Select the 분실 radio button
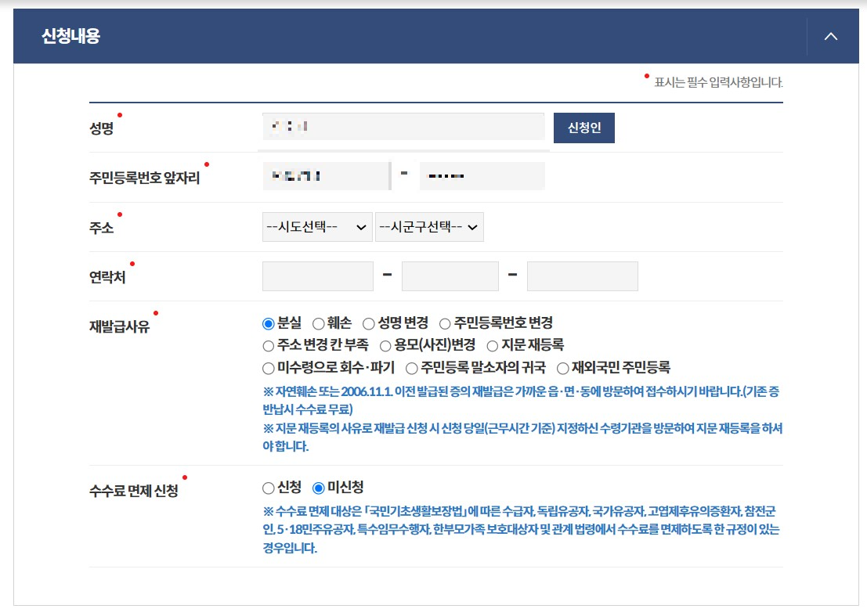Screen dimensions: 867x616 (268, 324)
